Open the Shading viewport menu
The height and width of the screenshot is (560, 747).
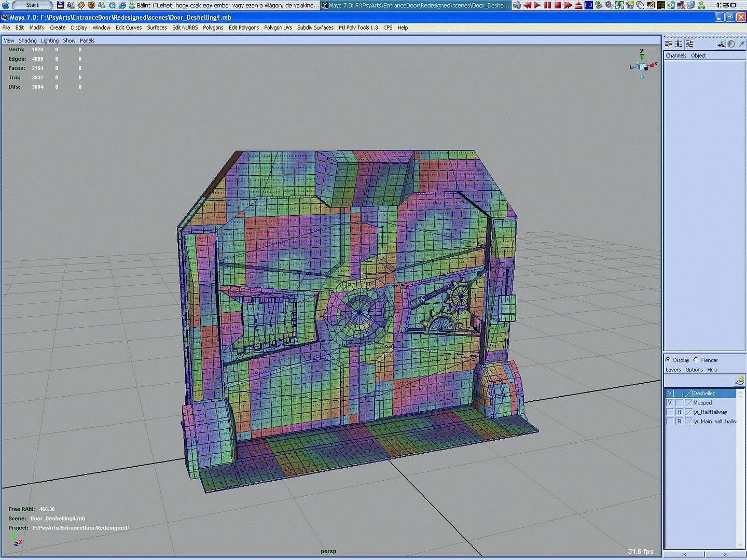(x=27, y=40)
